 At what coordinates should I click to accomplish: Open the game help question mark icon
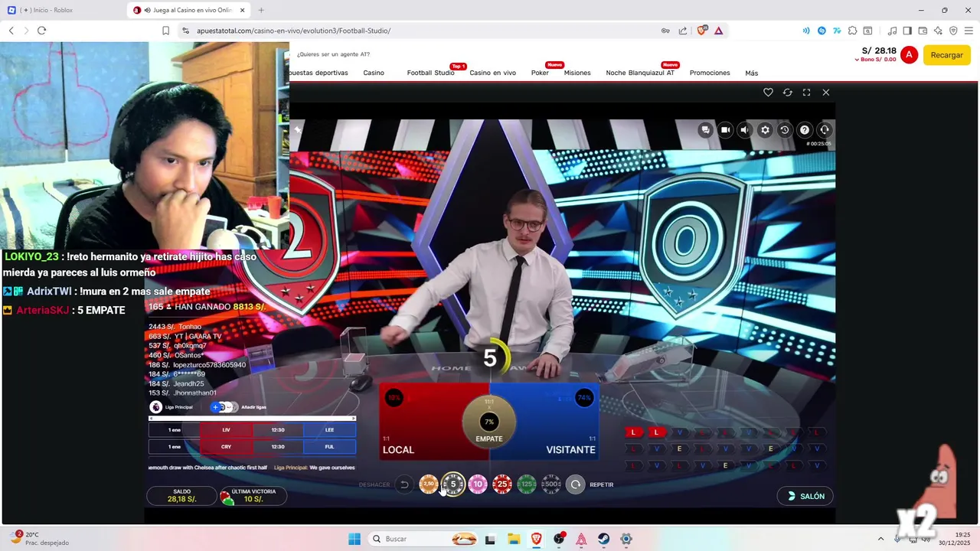click(805, 130)
